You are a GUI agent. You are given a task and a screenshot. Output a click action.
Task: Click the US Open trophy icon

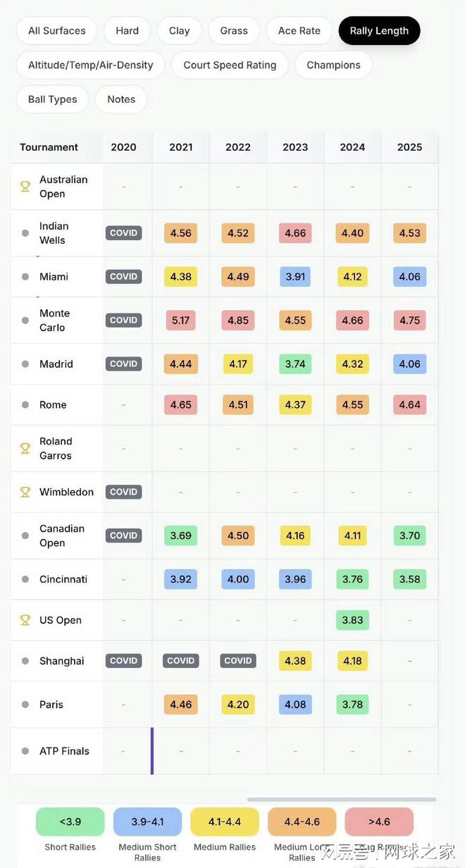point(25,620)
